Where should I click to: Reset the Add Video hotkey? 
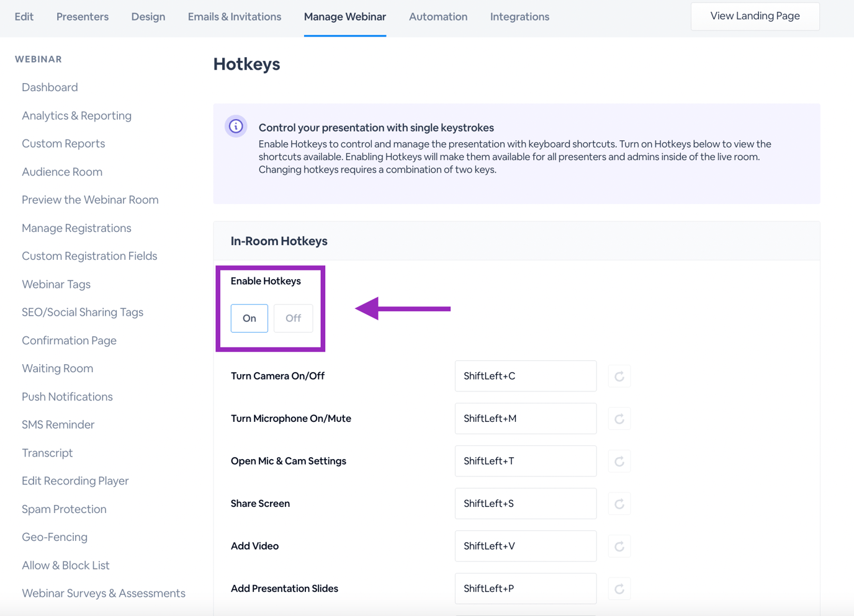(619, 547)
